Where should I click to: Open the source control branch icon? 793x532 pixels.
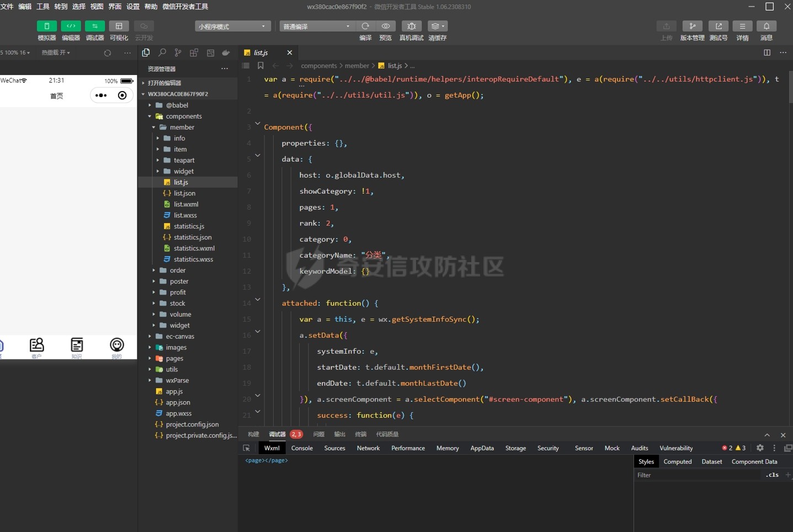[x=178, y=52]
